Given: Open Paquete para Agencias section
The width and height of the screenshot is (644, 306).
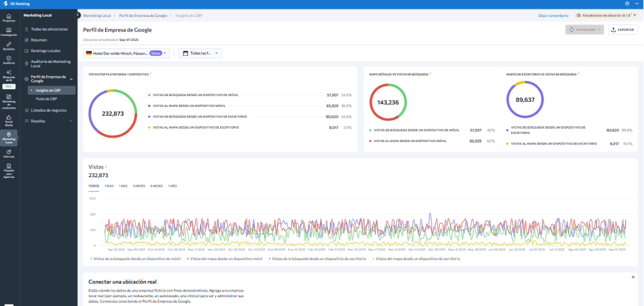Looking at the screenshot, I should coord(9,171).
